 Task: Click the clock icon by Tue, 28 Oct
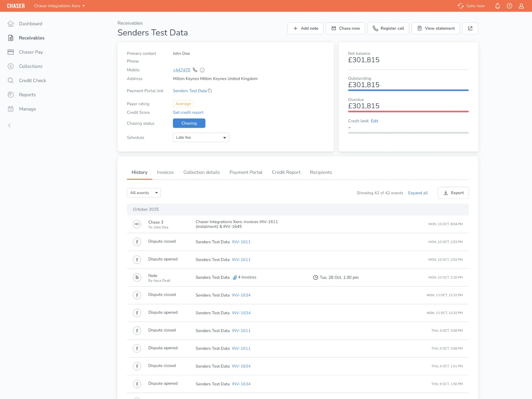[315, 278]
